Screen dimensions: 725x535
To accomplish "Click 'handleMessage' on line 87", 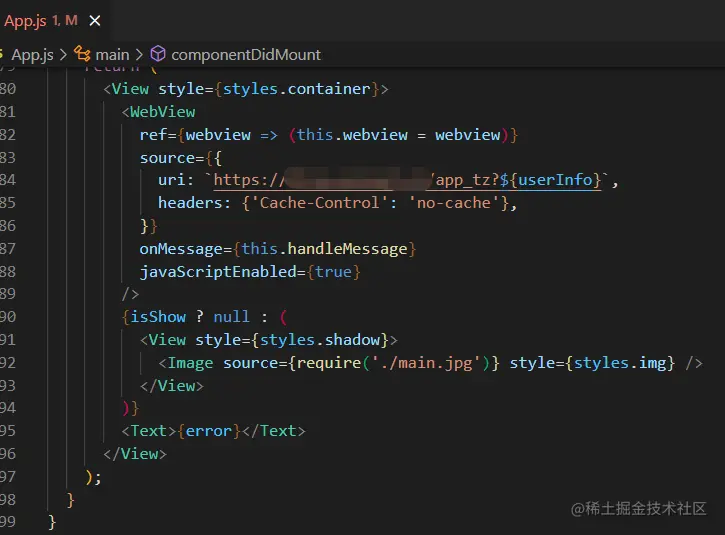I will pos(347,249).
